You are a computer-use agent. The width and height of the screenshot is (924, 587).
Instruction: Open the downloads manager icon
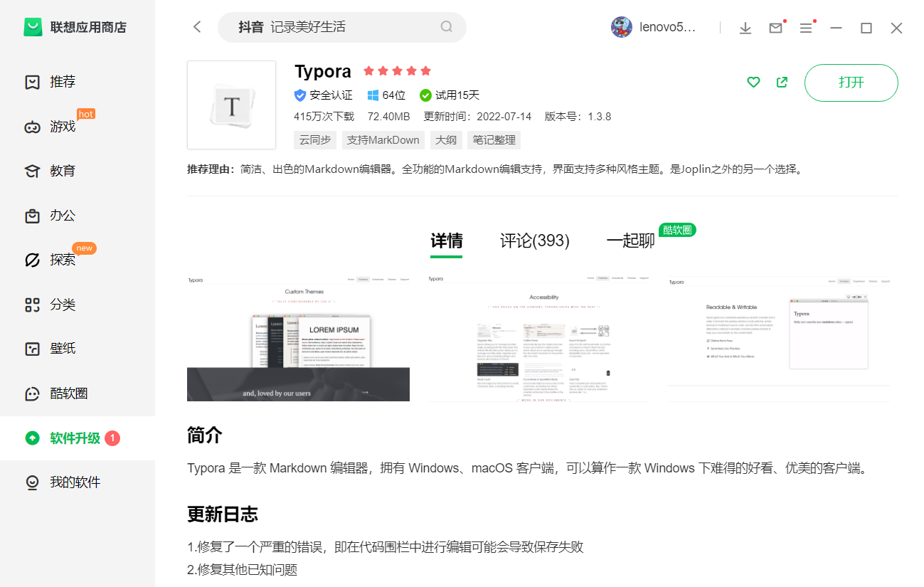click(x=745, y=28)
